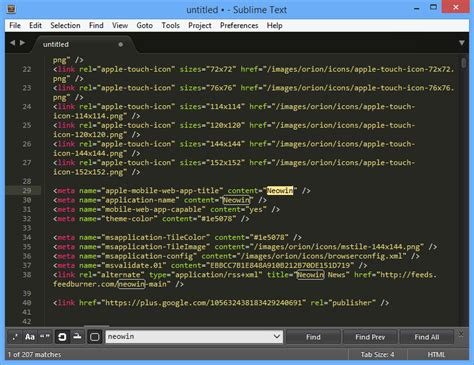Click sizes "152x152" value on line 27

(225, 163)
